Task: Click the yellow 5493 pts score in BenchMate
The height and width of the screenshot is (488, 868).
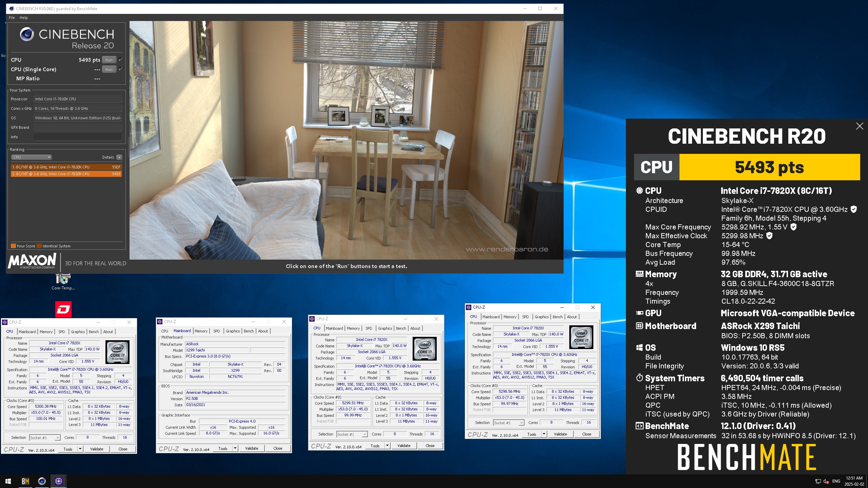Action: click(770, 167)
